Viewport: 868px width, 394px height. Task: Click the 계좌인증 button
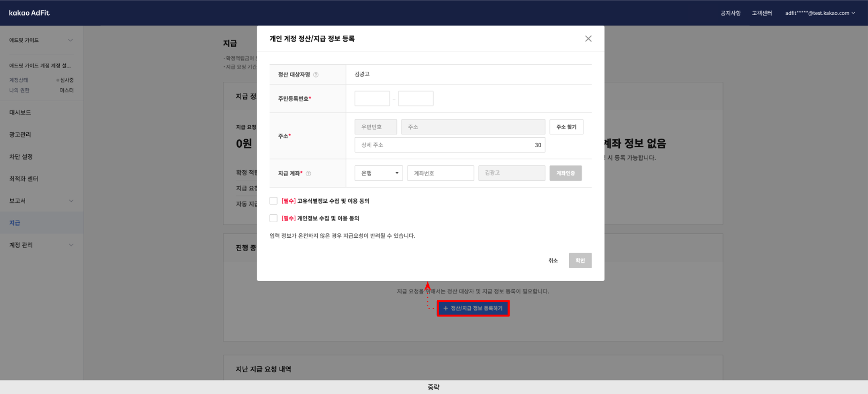(x=565, y=173)
